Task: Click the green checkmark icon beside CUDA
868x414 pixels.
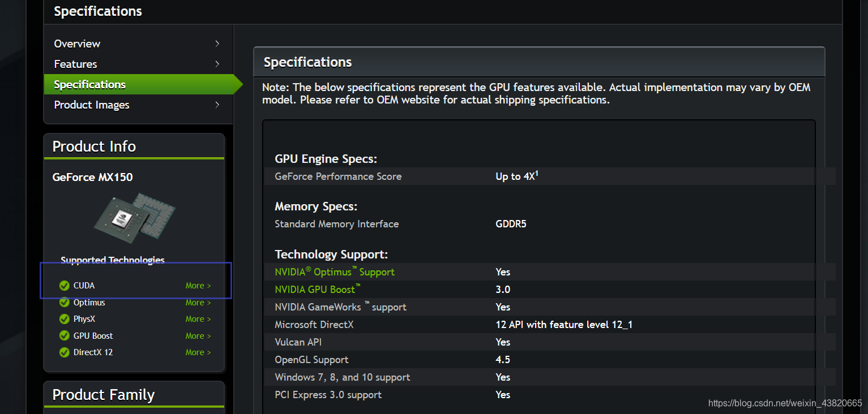Action: click(x=65, y=286)
